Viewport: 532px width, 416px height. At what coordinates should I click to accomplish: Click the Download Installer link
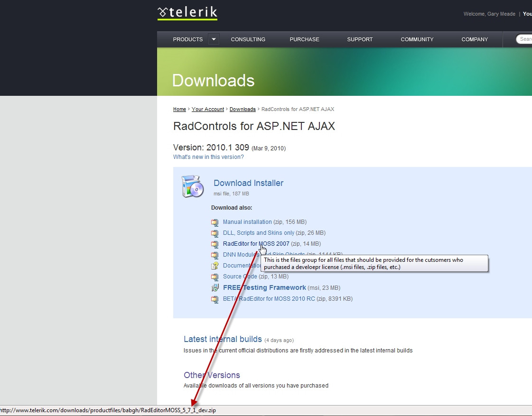coord(248,183)
